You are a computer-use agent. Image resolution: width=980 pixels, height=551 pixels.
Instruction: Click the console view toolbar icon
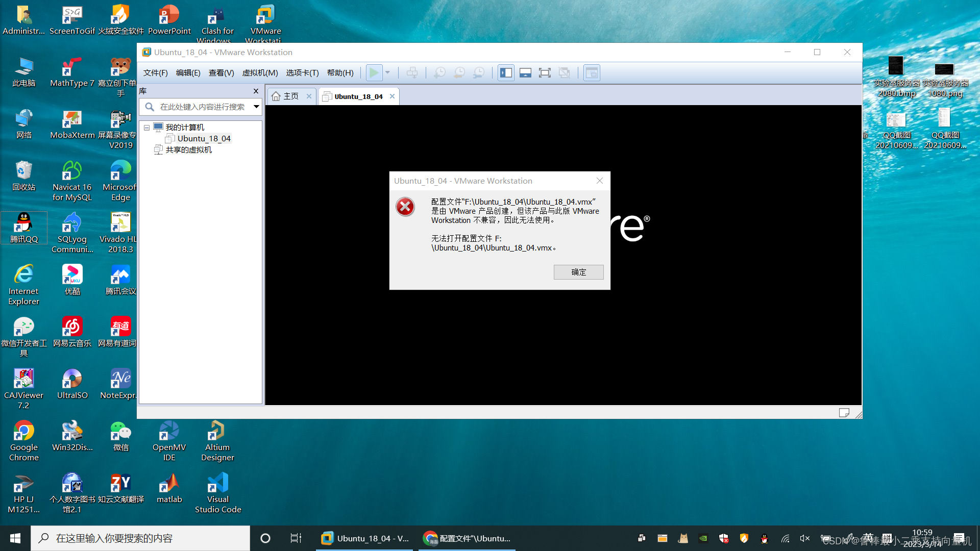pos(592,72)
